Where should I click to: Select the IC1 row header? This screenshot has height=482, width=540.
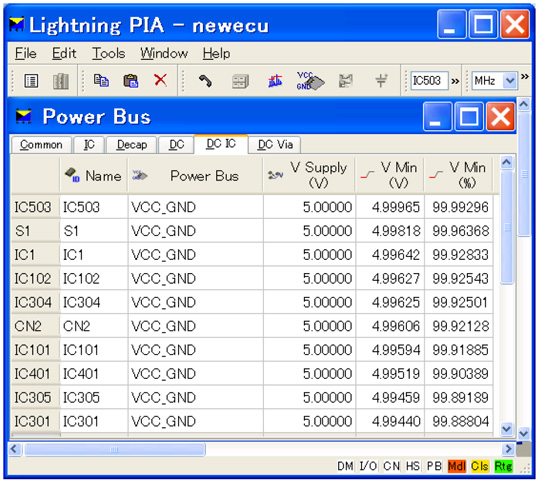click(35, 255)
